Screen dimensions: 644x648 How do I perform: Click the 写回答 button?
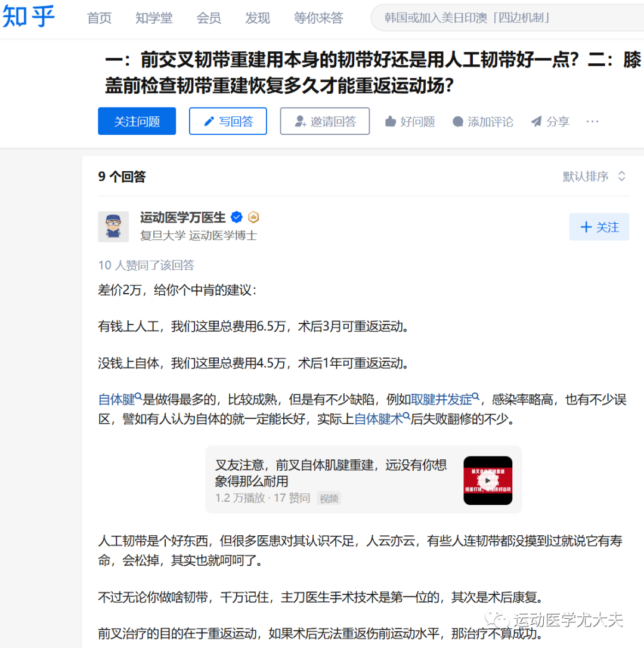(228, 121)
